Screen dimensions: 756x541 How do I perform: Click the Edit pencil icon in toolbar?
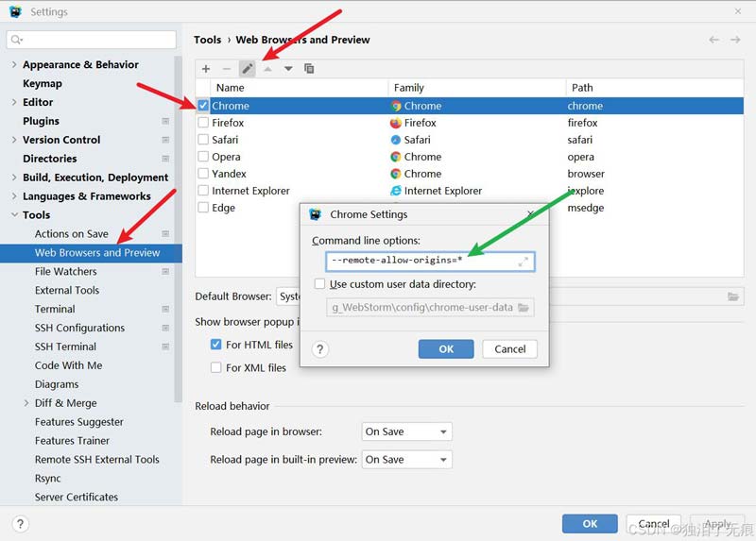pos(247,69)
